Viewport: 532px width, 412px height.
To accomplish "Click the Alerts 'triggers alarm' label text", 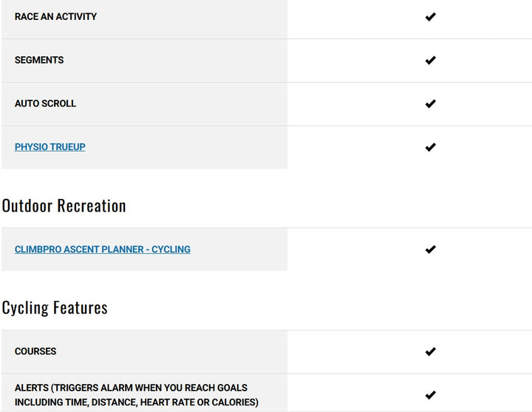I will click(x=131, y=388).
